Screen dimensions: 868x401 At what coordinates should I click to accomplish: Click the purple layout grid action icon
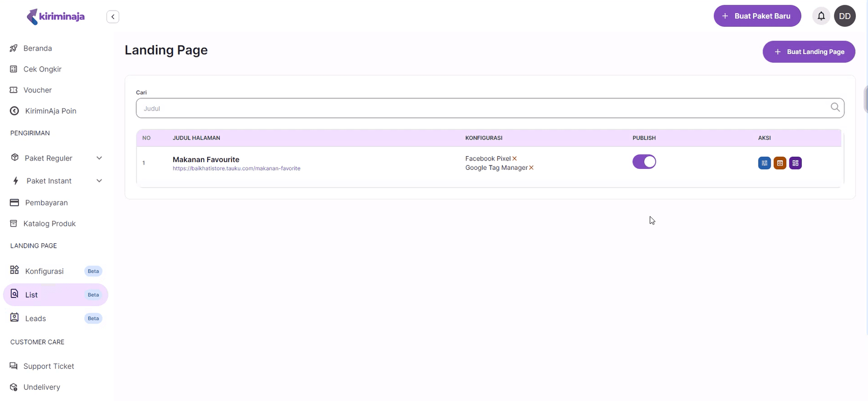click(795, 163)
